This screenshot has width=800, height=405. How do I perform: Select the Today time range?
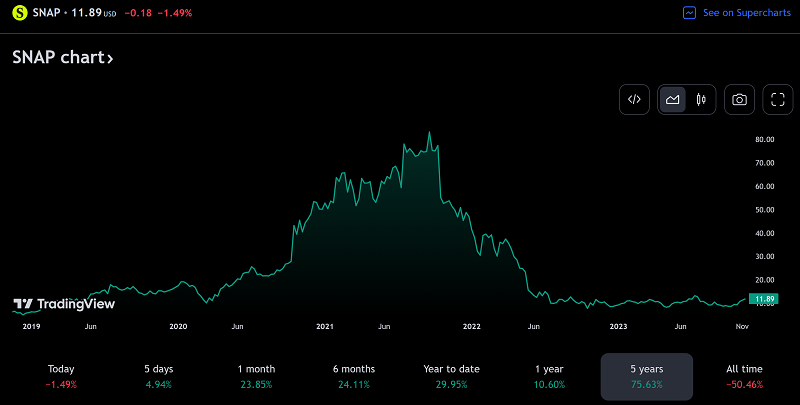pyautogui.click(x=60, y=376)
